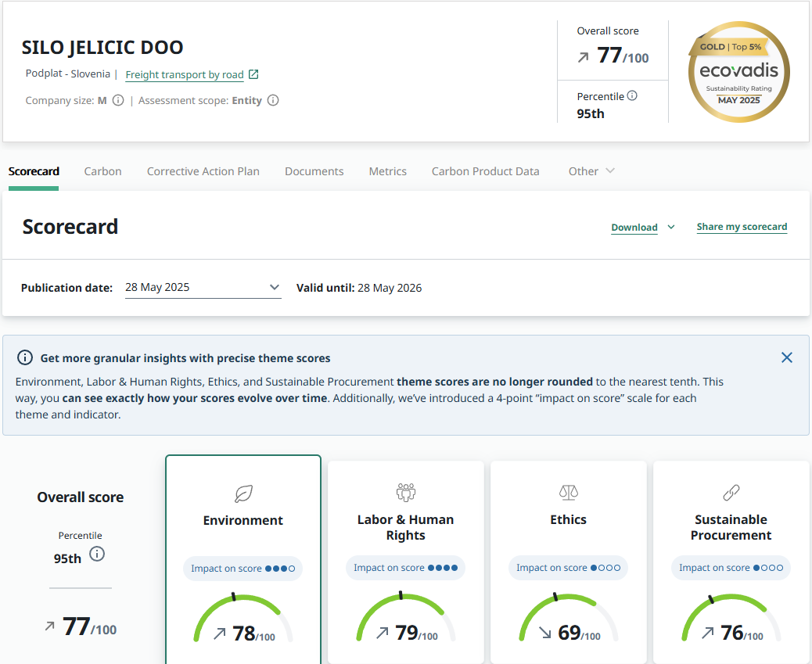Click the Sustainable Procurement score gauge
Viewport: 812px width, 664px height.
pyautogui.click(x=731, y=617)
